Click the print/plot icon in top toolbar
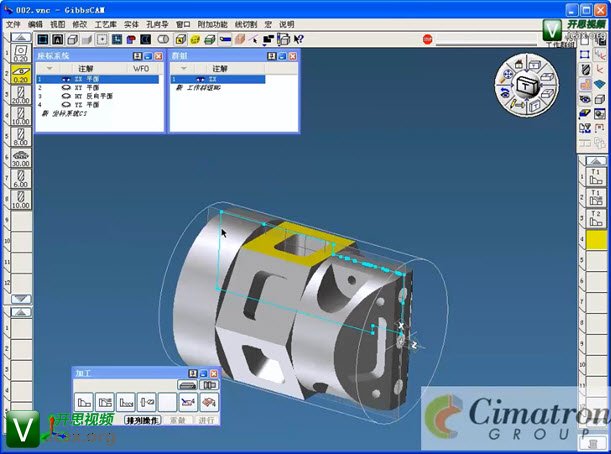Screen dimensions: 611x454 [284, 39]
